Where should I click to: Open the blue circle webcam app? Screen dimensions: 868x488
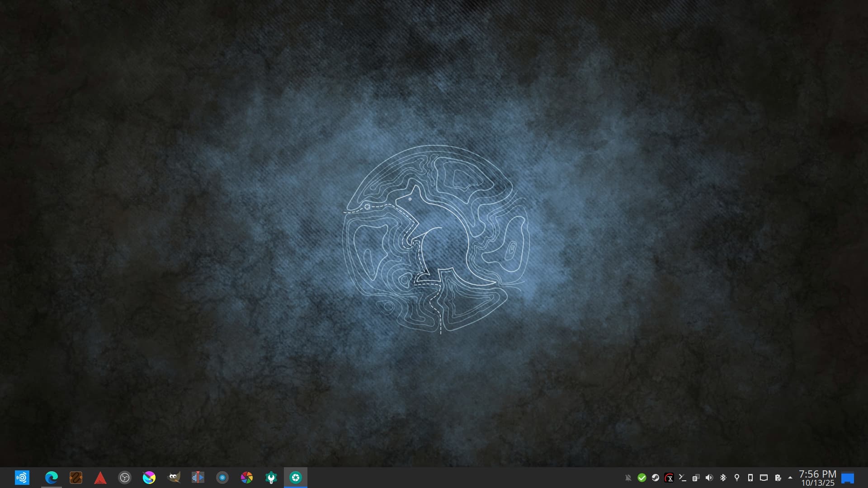coord(222,478)
